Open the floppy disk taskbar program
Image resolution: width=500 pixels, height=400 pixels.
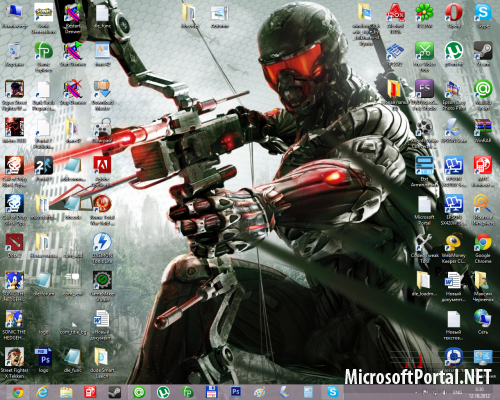[211, 392]
